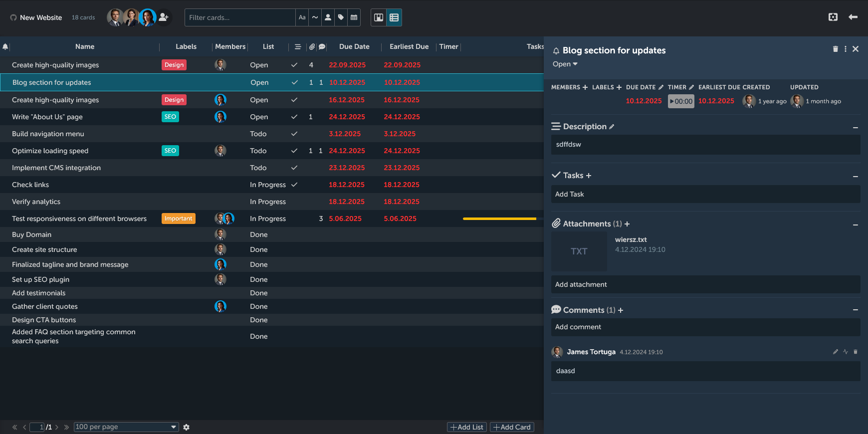
Task: Click the back arrow icon
Action: tap(853, 17)
